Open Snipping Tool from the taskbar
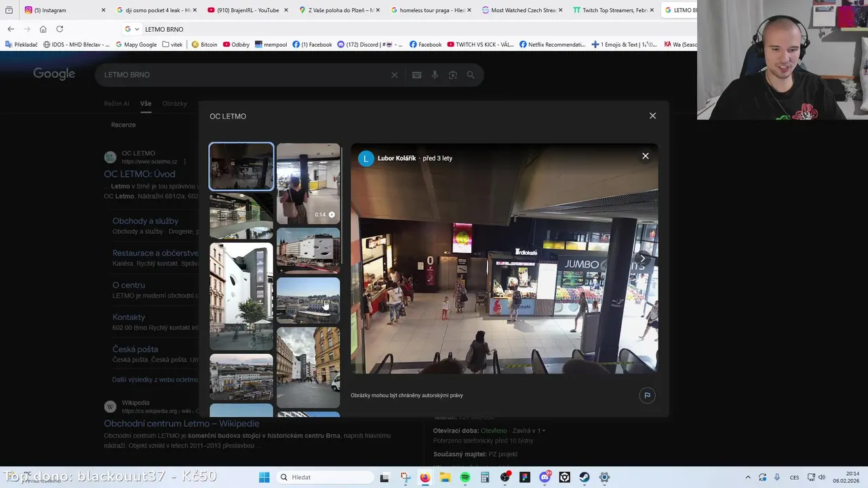Screen dimensions: 868x488 (405, 477)
